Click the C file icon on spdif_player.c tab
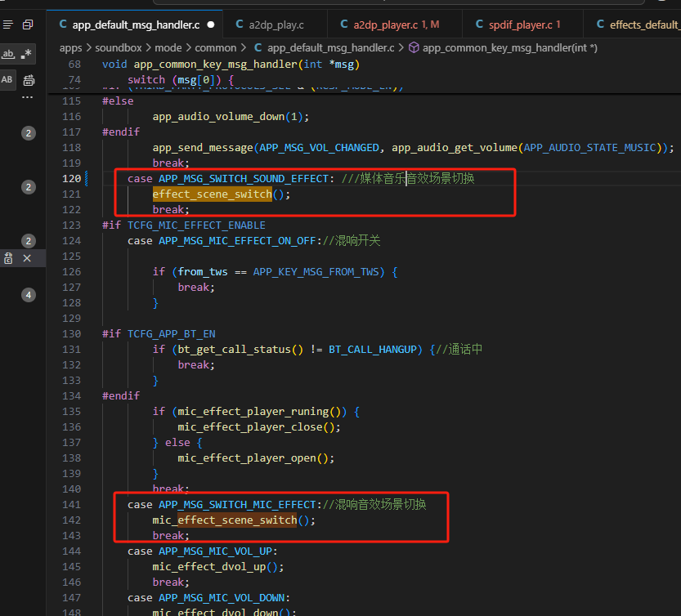The height and width of the screenshot is (616, 681). [479, 25]
